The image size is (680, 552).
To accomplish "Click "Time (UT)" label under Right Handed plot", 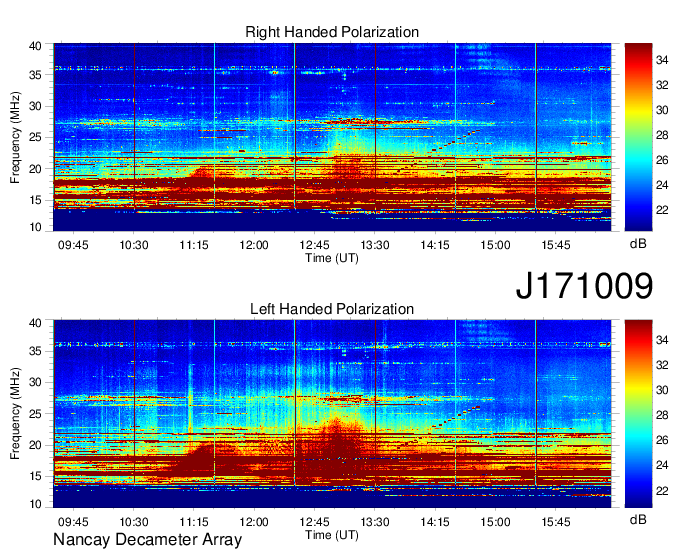I will point(332,258).
